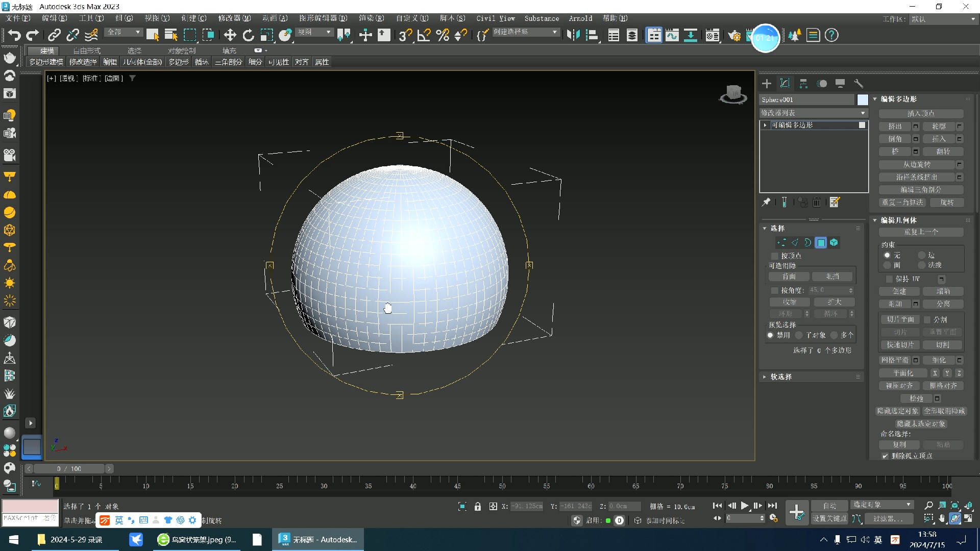
Task: Open the Mirror tool icon
Action: [573, 35]
